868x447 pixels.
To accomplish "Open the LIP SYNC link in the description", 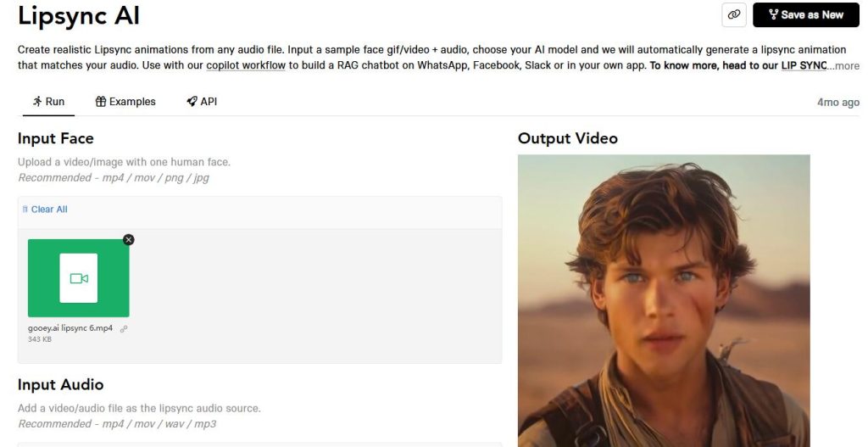I will (804, 65).
